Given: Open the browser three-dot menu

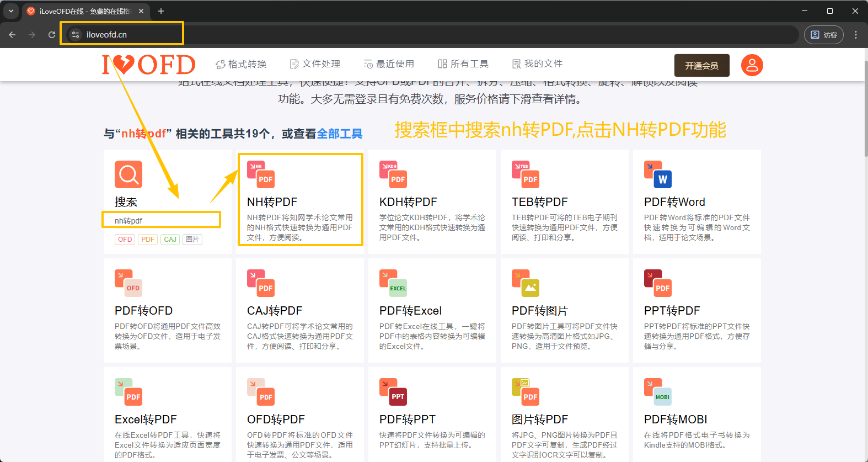Looking at the screenshot, I should click(x=856, y=34).
